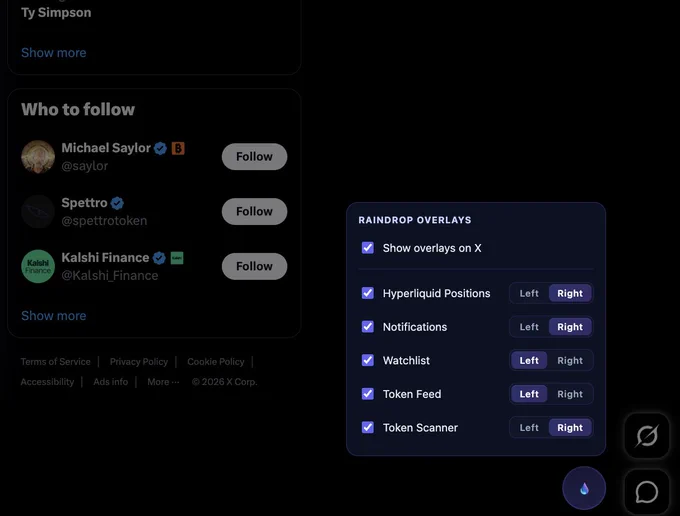This screenshot has width=680, height=516.
Task: Select Right for Token Scanner
Action: tap(570, 428)
